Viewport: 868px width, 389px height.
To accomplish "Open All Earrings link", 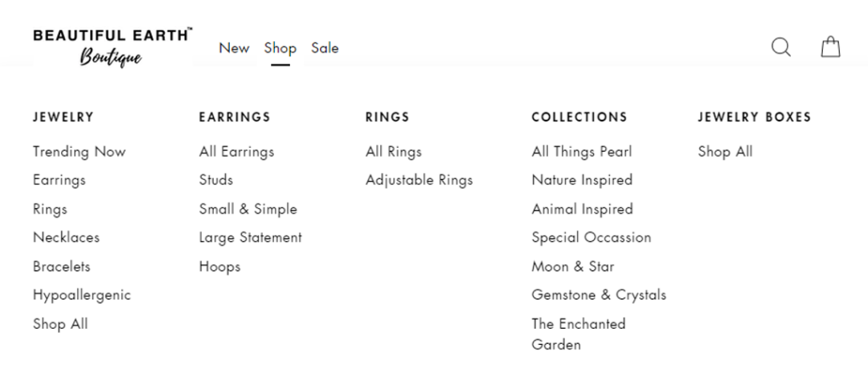I will point(236,152).
